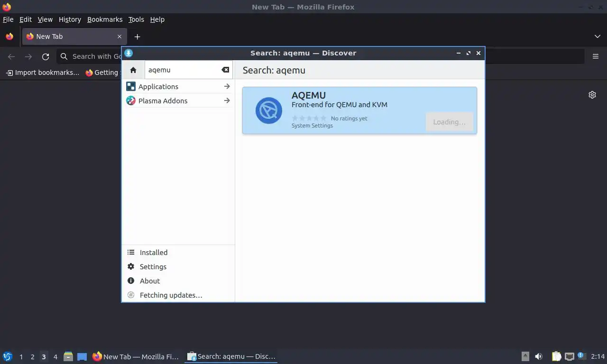
Task: Expand the Applications category arrow
Action: [x=227, y=86]
